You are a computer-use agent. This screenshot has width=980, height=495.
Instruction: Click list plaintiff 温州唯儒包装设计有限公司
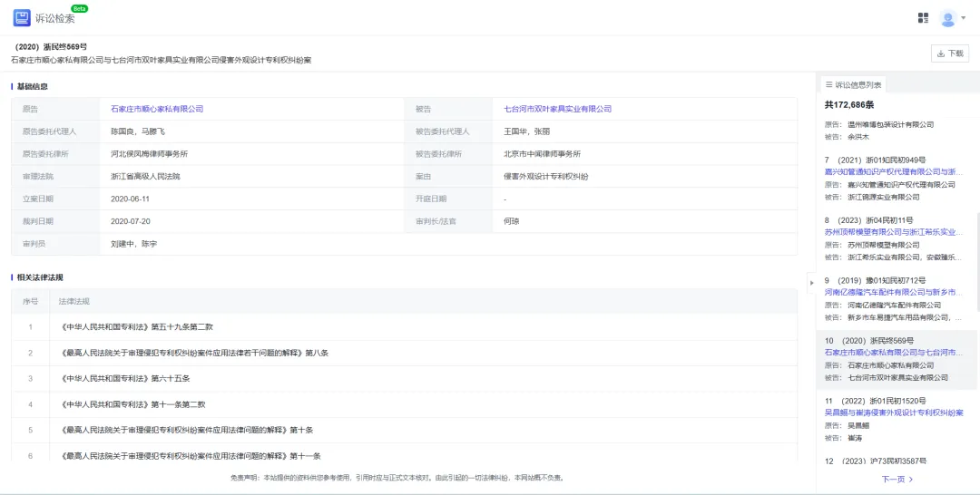(x=891, y=125)
